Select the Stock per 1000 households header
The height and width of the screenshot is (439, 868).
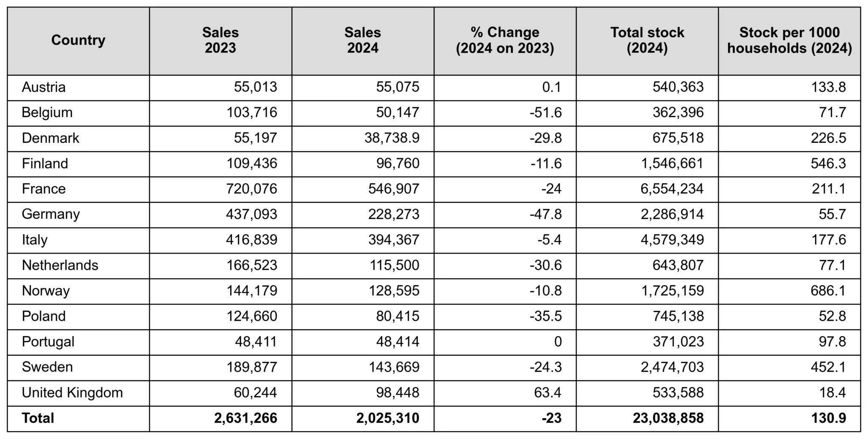[x=789, y=40]
